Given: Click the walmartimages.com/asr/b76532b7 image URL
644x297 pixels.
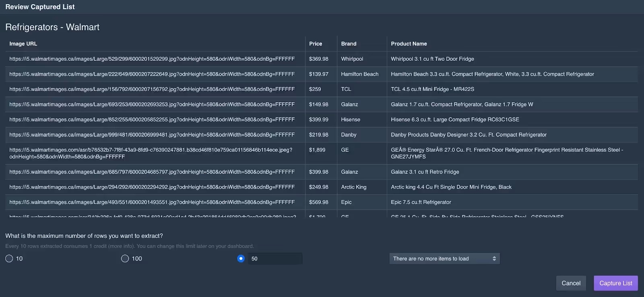Looking at the screenshot, I should coord(151,153).
